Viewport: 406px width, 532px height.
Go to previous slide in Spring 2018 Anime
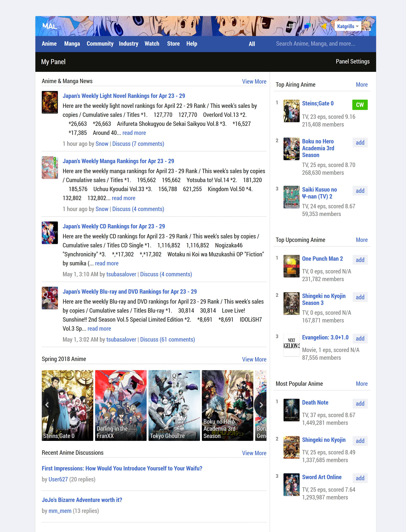[x=47, y=405]
